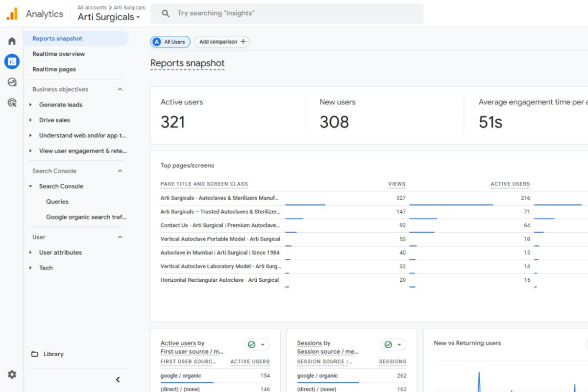This screenshot has height=392, width=588.
Task: Click SESSION SOURCE column header
Action: 325,362
